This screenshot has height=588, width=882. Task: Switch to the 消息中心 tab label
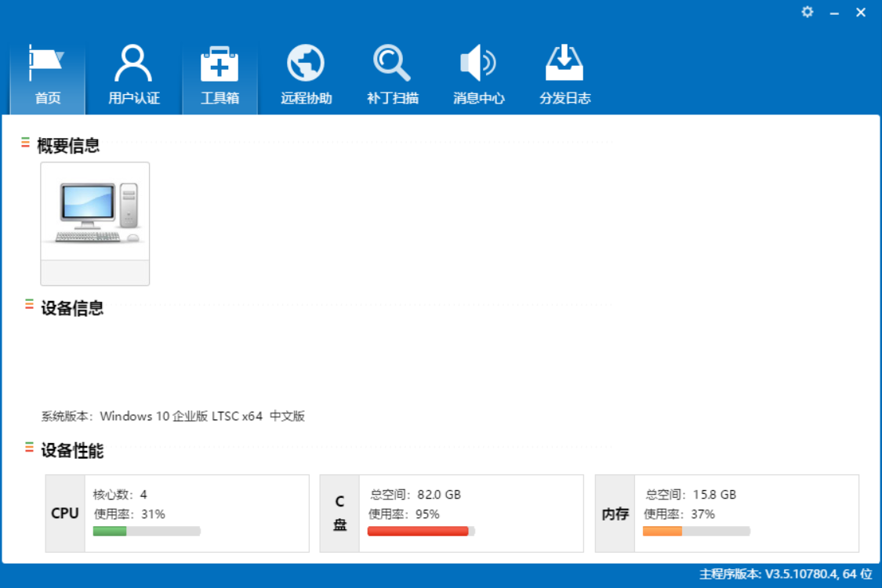479,98
